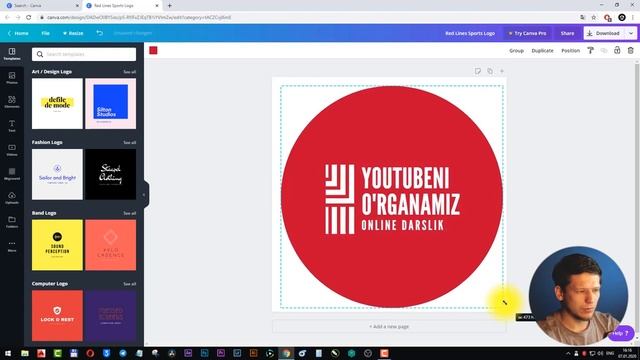This screenshot has width=640, height=360.
Task: Open the Position options
Action: click(x=570, y=51)
